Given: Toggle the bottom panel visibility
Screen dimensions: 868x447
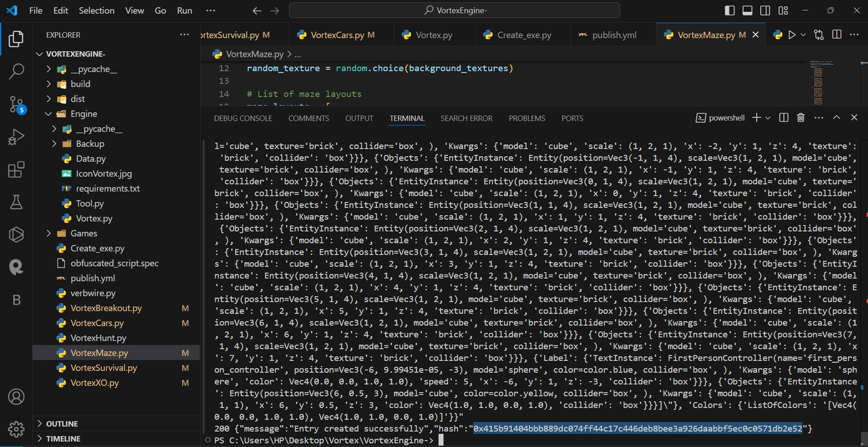Looking at the screenshot, I should click(x=747, y=11).
